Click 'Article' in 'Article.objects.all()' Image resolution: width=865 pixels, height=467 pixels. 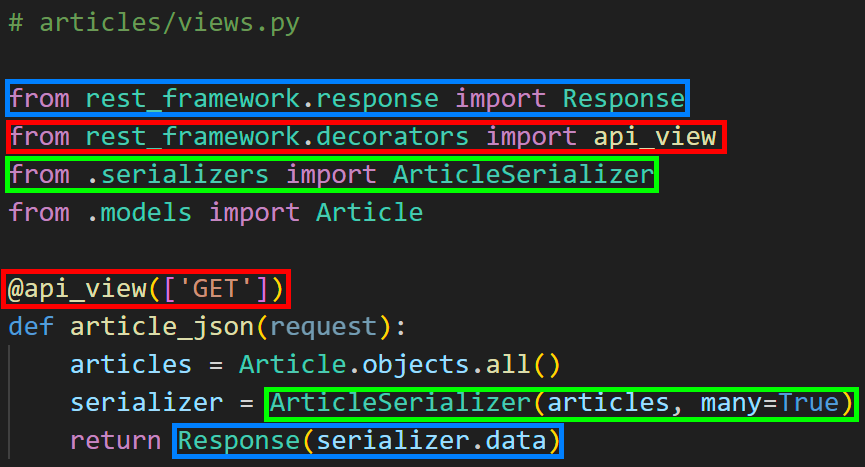coord(292,364)
